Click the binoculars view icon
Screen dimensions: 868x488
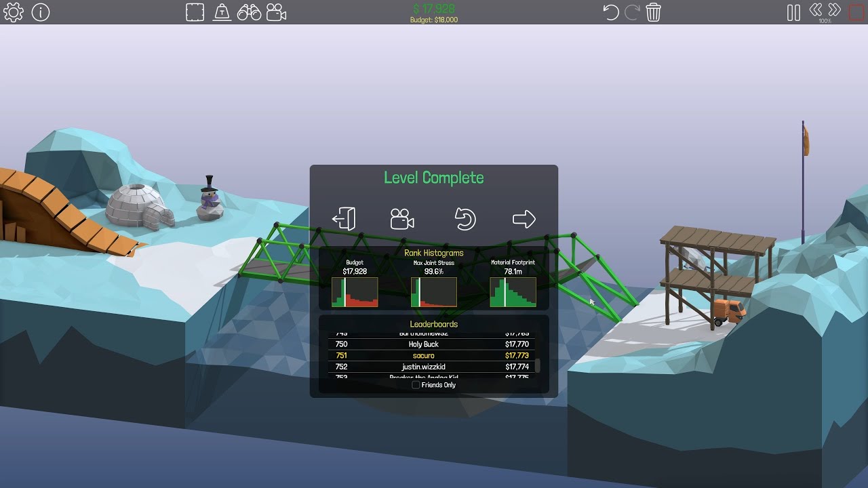249,12
